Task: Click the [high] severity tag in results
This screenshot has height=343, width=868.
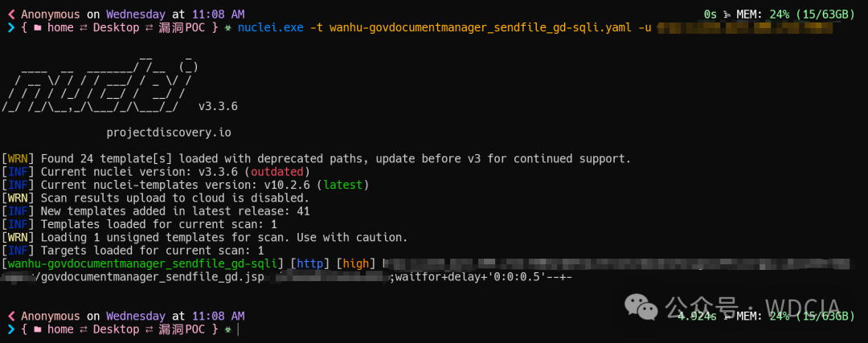Action: 356,263
